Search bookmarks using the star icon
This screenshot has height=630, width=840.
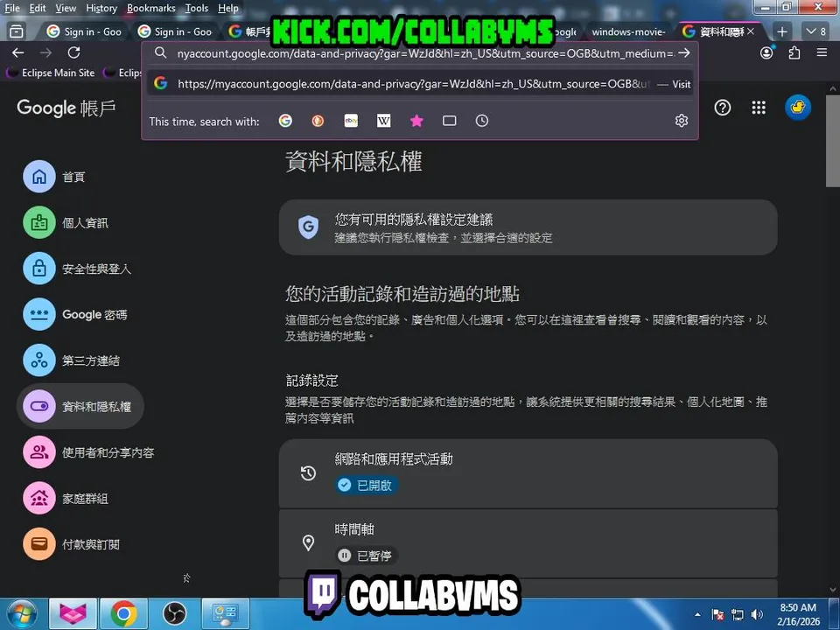416,121
